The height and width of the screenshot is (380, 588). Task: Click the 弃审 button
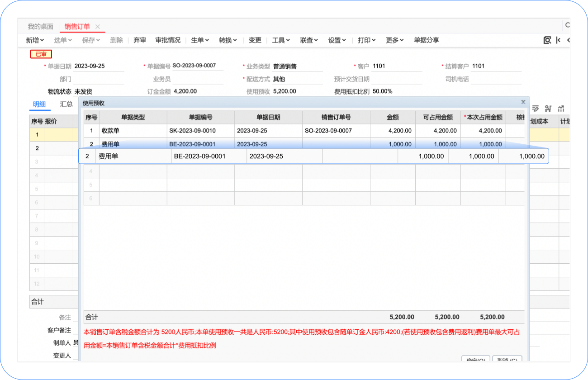tap(140, 40)
